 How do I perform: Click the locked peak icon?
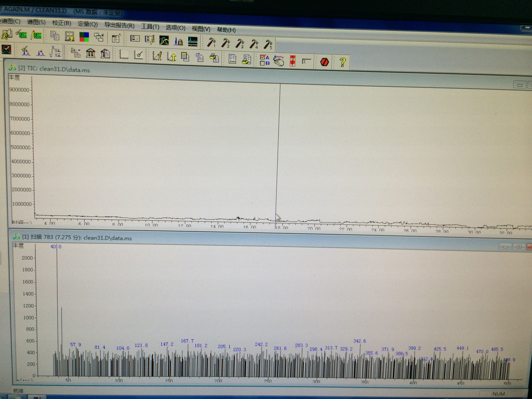[x=178, y=42]
